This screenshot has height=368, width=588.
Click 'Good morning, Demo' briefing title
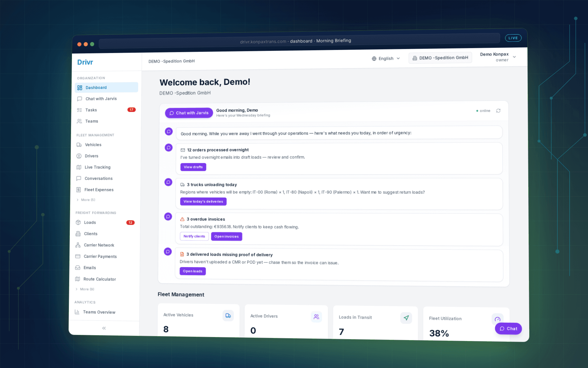click(237, 110)
